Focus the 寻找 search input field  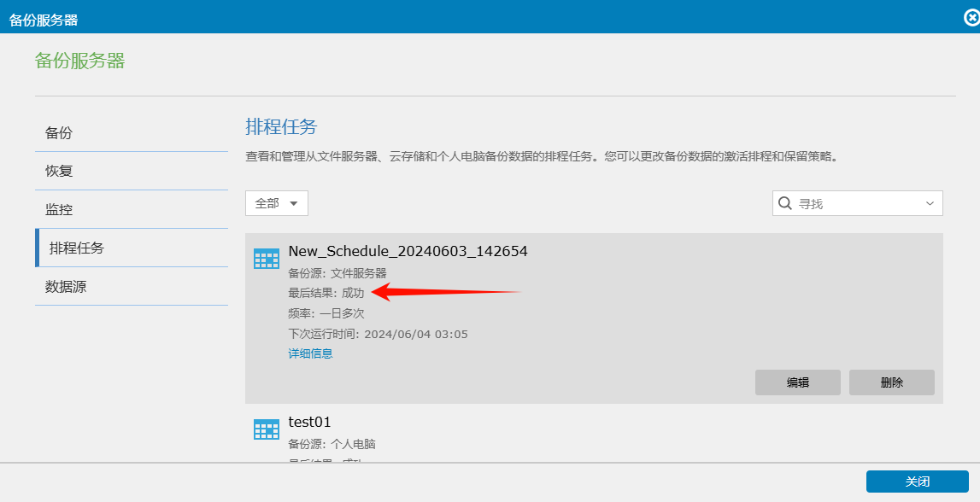click(x=857, y=203)
